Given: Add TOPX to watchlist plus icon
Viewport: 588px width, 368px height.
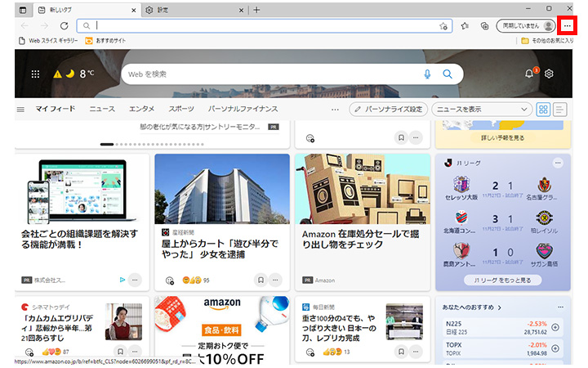Looking at the screenshot, I should pyautogui.click(x=555, y=348).
